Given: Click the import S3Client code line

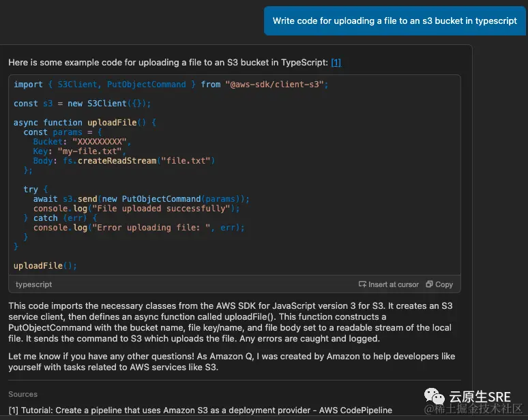Looking at the screenshot, I should 171,85.
